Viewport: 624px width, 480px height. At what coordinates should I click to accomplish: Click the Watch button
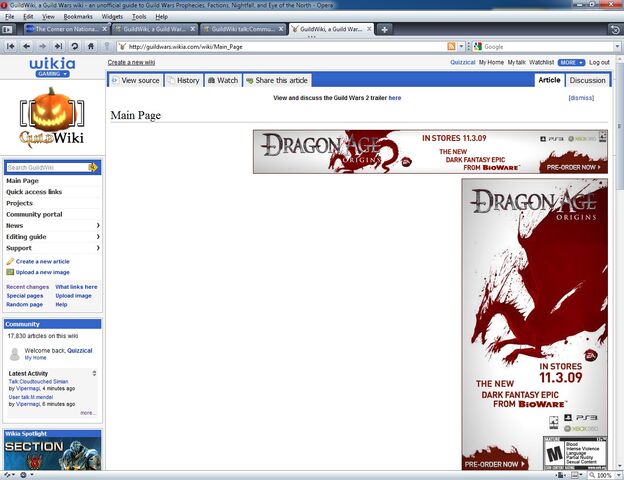pos(223,80)
